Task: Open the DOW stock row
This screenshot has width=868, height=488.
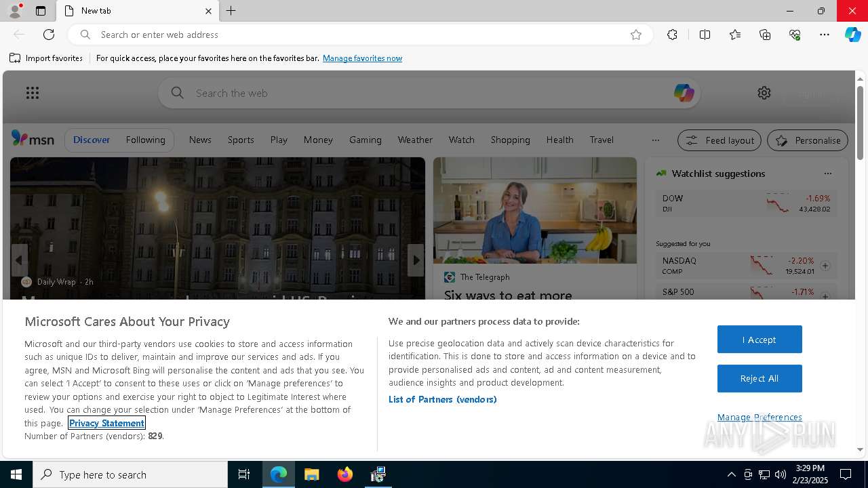Action: pos(747,203)
